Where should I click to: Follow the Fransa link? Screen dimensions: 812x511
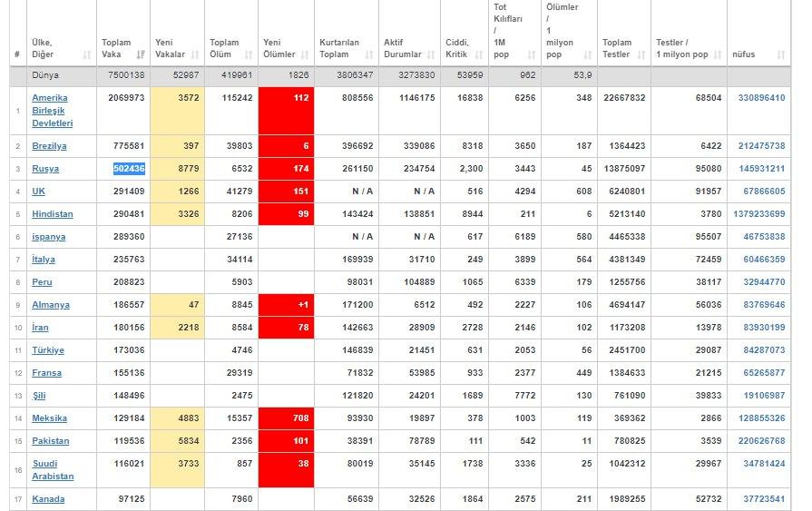tap(46, 373)
